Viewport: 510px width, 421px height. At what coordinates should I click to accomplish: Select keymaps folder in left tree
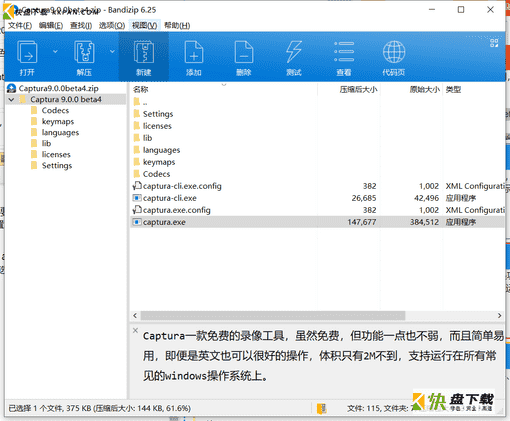(57, 121)
